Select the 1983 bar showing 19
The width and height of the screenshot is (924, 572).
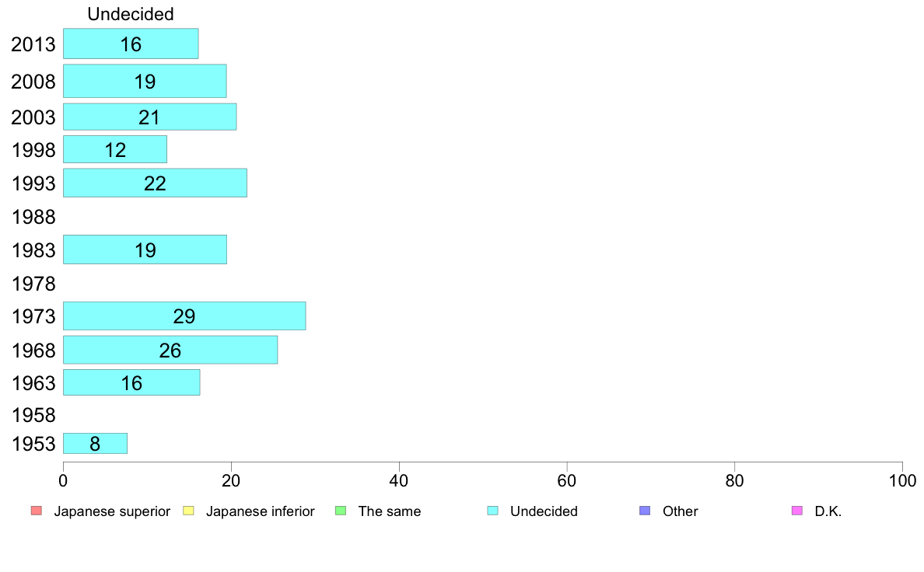point(145,249)
